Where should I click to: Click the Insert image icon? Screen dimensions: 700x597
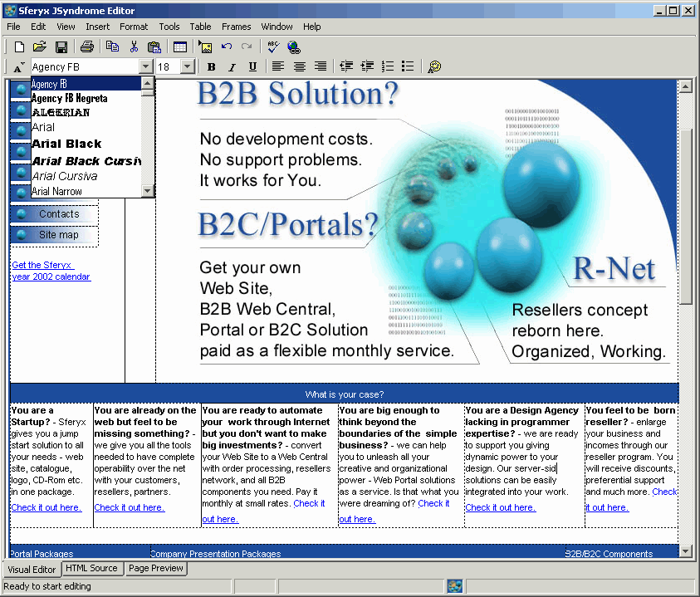pyautogui.click(x=205, y=46)
